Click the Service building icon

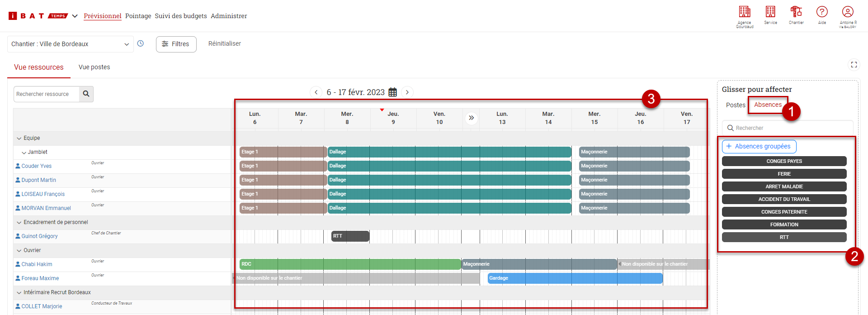tap(770, 12)
